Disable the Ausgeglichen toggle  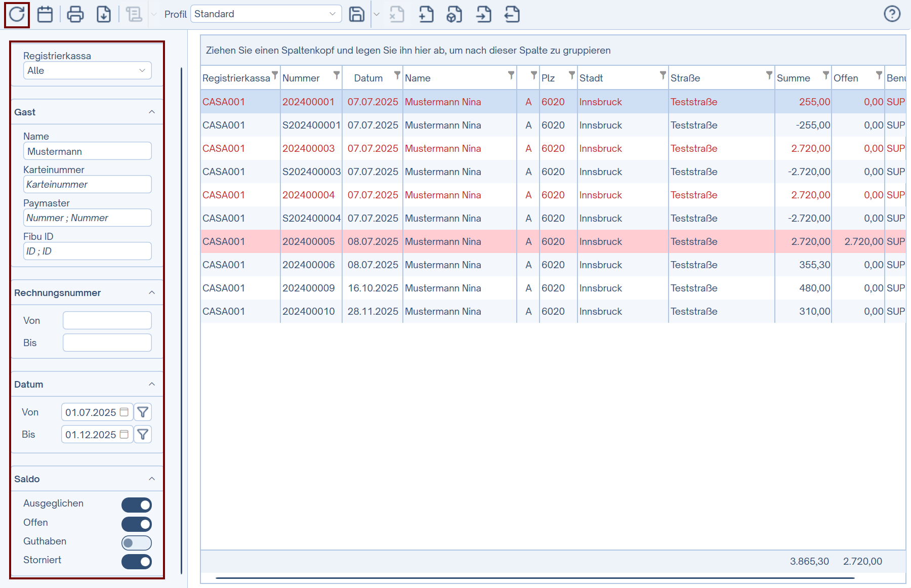(x=136, y=505)
